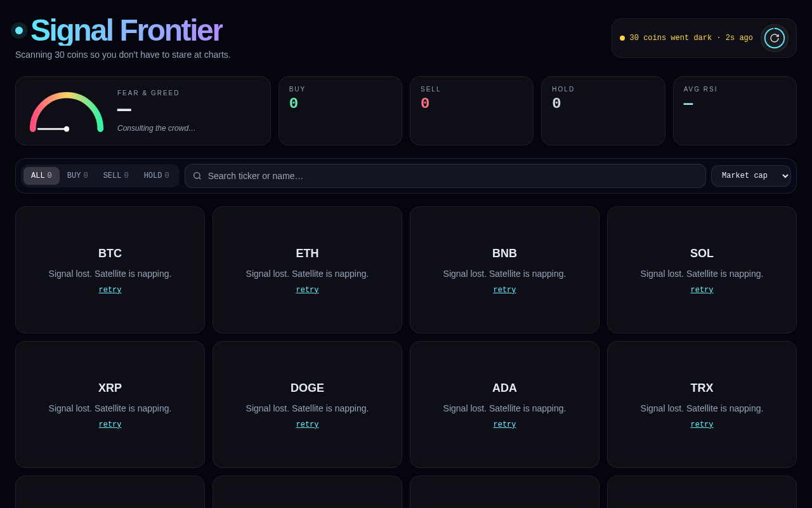Click the yellow status dot indicator

point(622,38)
